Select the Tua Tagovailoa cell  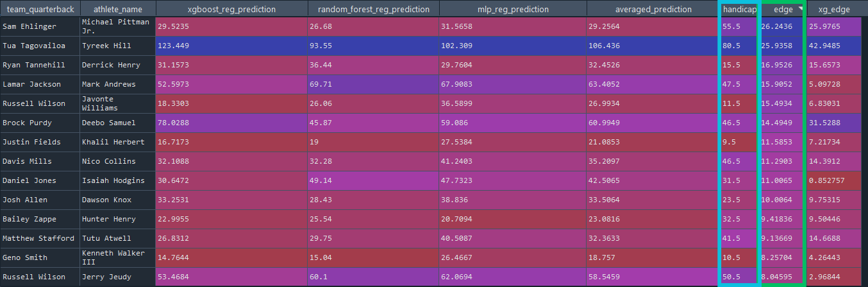(40, 46)
